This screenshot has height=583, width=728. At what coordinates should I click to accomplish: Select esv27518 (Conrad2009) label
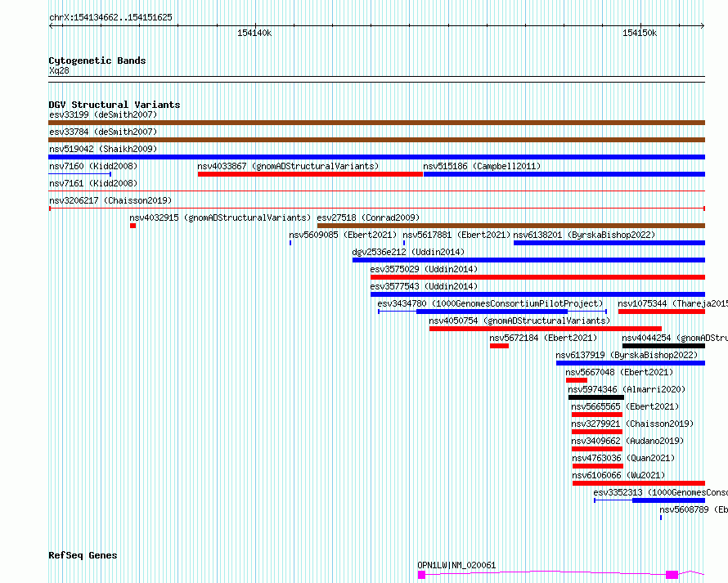(368, 218)
